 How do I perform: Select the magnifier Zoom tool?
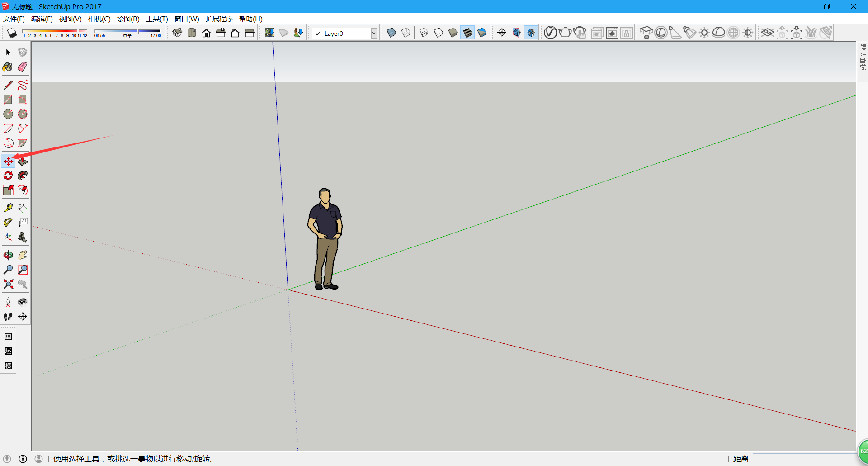(x=8, y=270)
